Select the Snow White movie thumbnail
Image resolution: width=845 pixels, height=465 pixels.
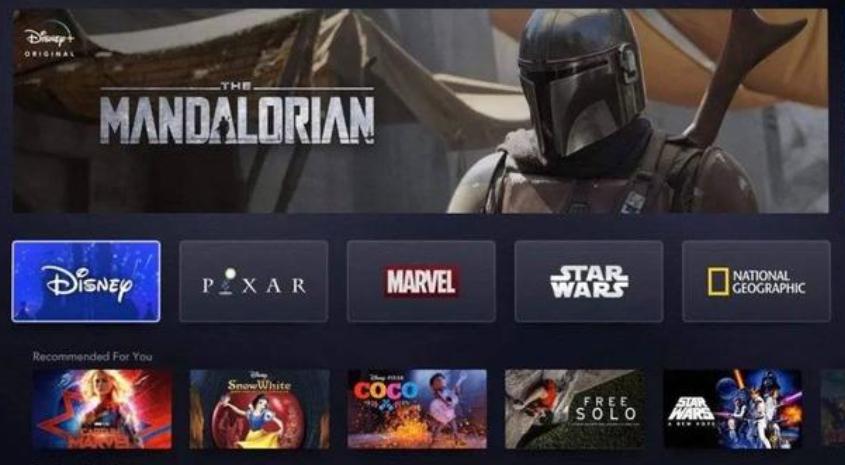pos(260,409)
